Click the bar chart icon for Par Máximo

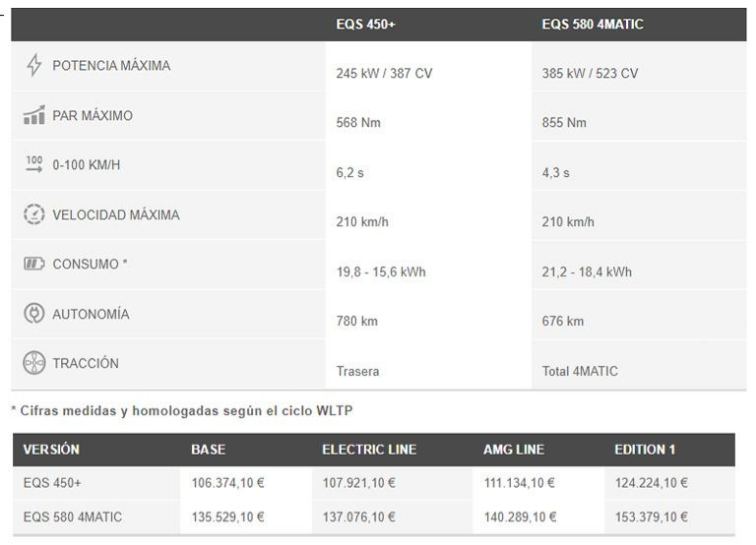(34, 116)
